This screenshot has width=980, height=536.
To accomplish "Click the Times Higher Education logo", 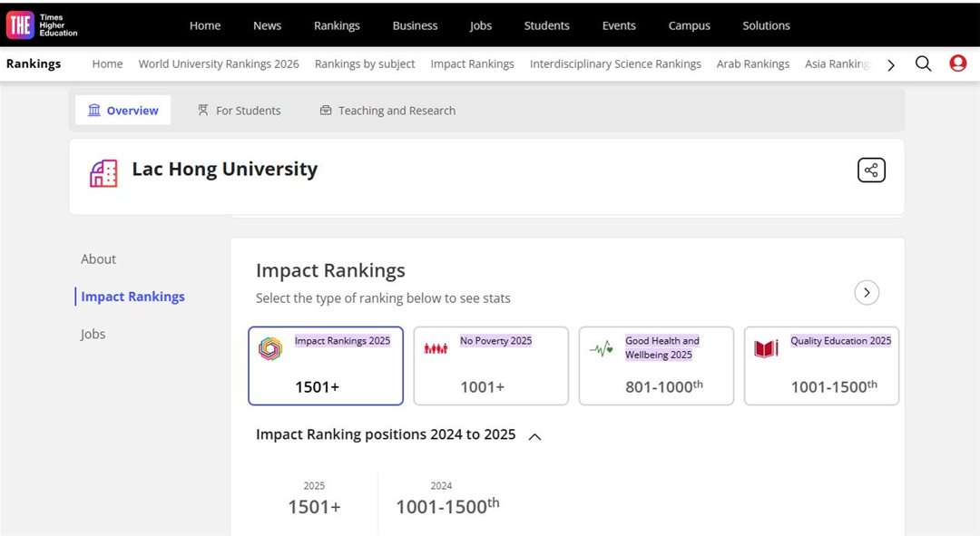I will [x=42, y=25].
